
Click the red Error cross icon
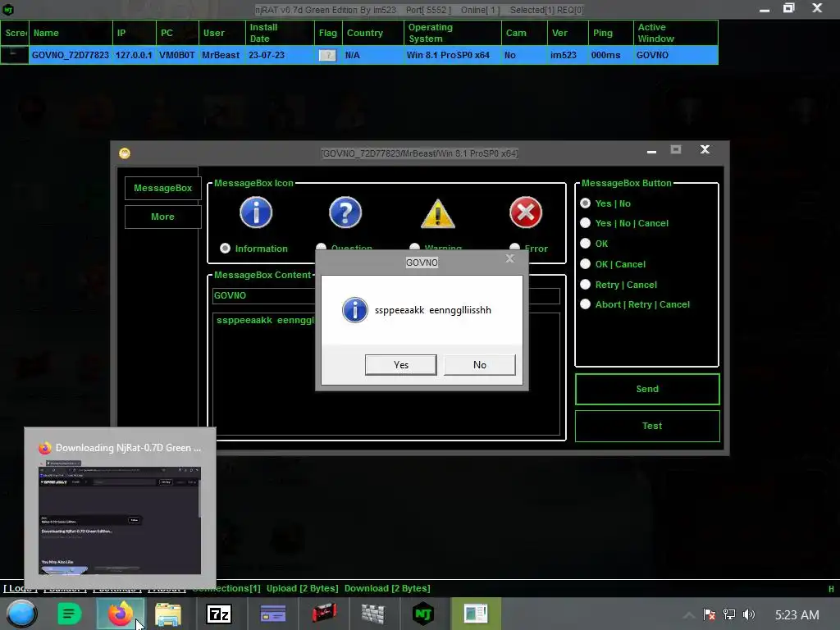click(x=526, y=212)
